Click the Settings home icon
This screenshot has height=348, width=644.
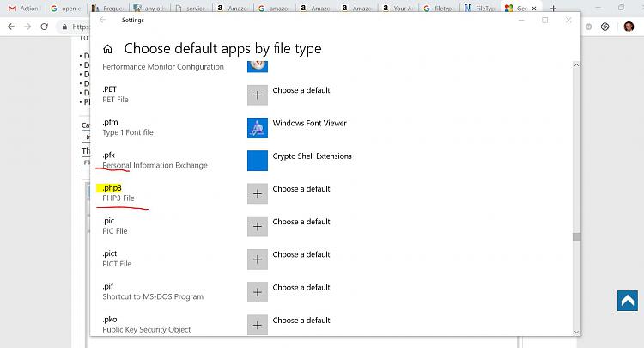tap(107, 49)
